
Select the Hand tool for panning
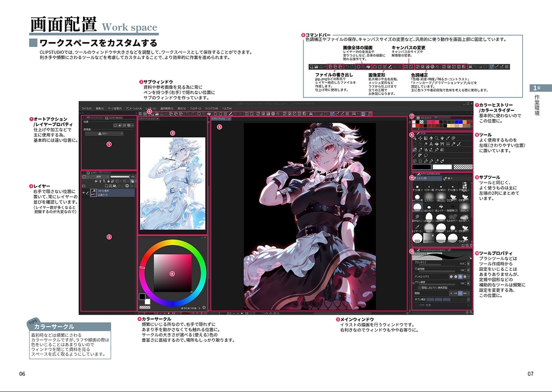(442, 138)
